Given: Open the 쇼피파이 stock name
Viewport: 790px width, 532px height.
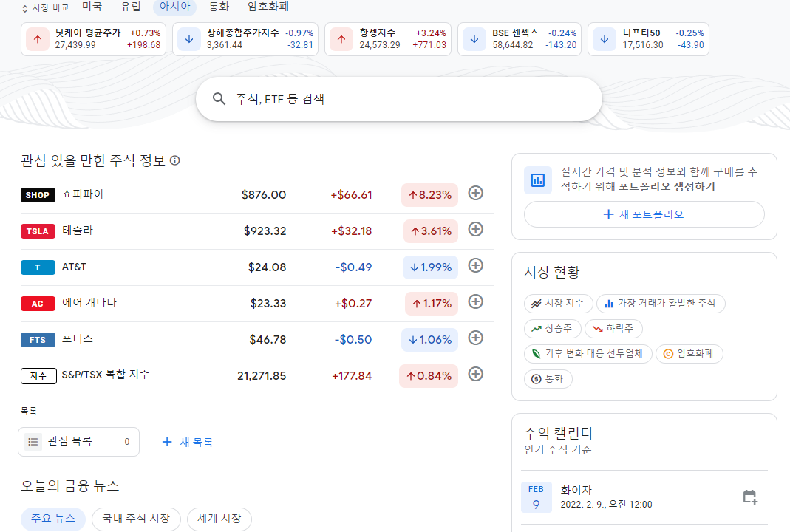Looking at the screenshot, I should [x=82, y=194].
